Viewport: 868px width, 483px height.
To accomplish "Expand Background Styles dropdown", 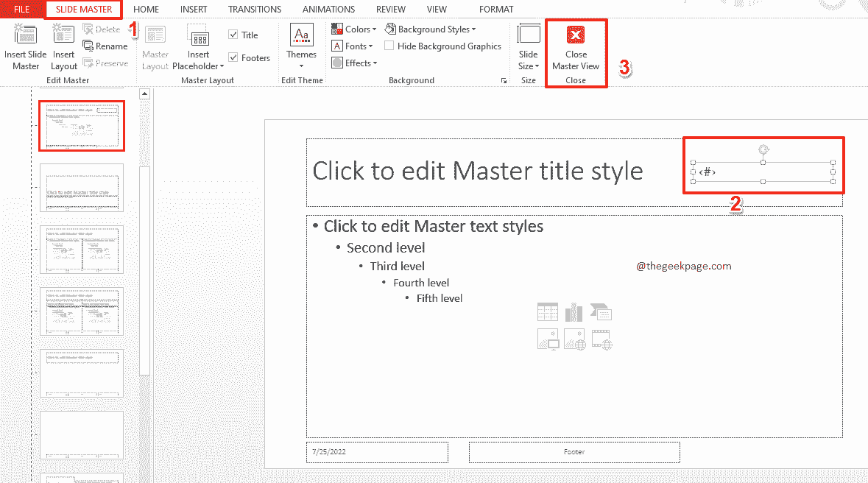I will 431,29.
